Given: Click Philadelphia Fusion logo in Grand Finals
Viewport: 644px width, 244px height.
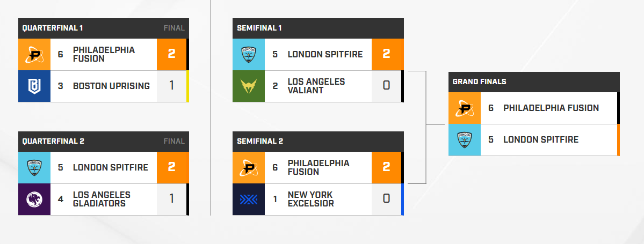Looking at the screenshot, I should click(465, 108).
